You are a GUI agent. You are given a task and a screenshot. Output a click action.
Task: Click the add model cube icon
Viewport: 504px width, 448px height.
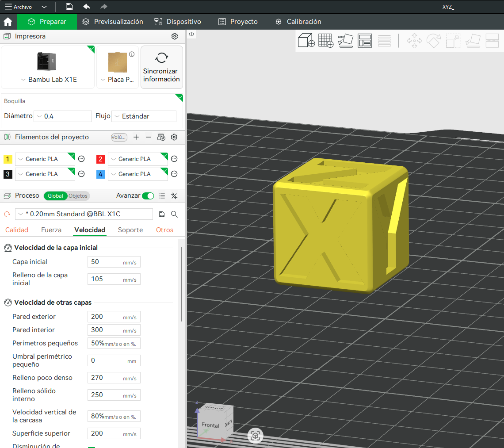[x=306, y=40]
